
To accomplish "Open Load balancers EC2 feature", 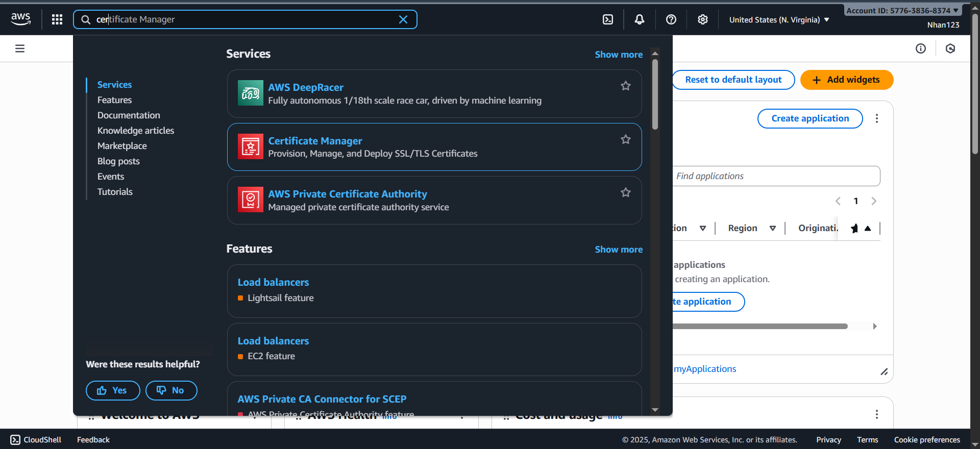I will 273,341.
